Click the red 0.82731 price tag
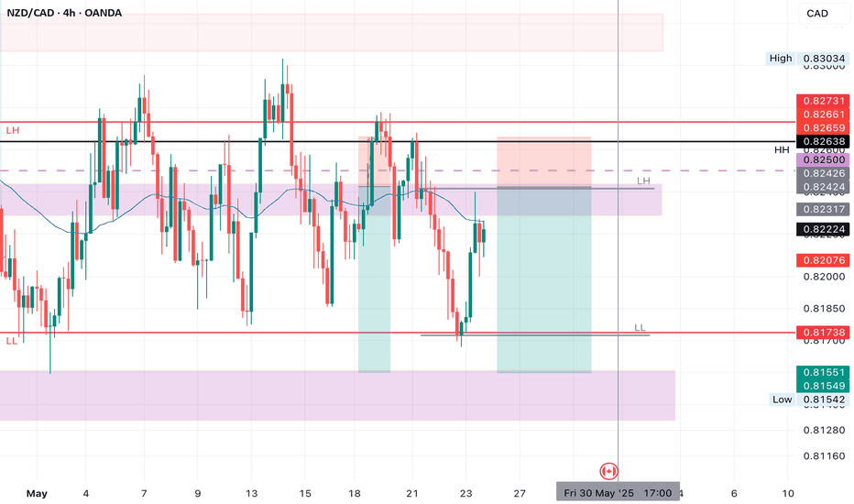 (x=823, y=101)
